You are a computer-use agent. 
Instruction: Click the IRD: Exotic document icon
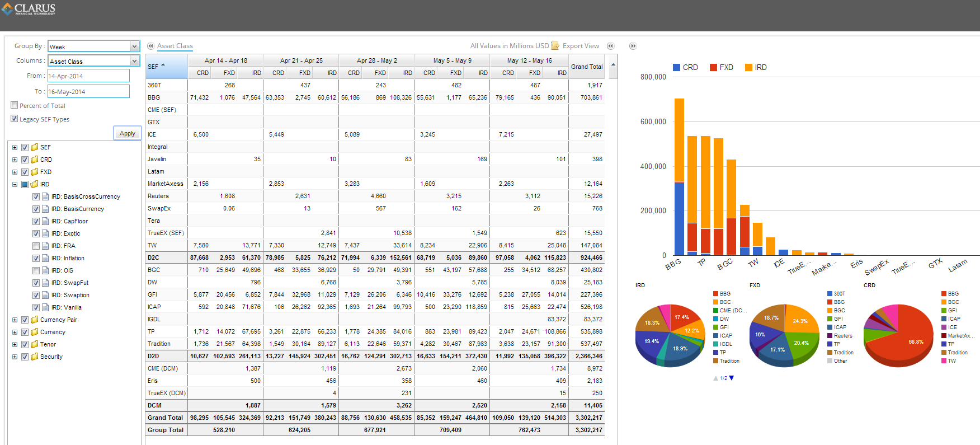(x=45, y=233)
